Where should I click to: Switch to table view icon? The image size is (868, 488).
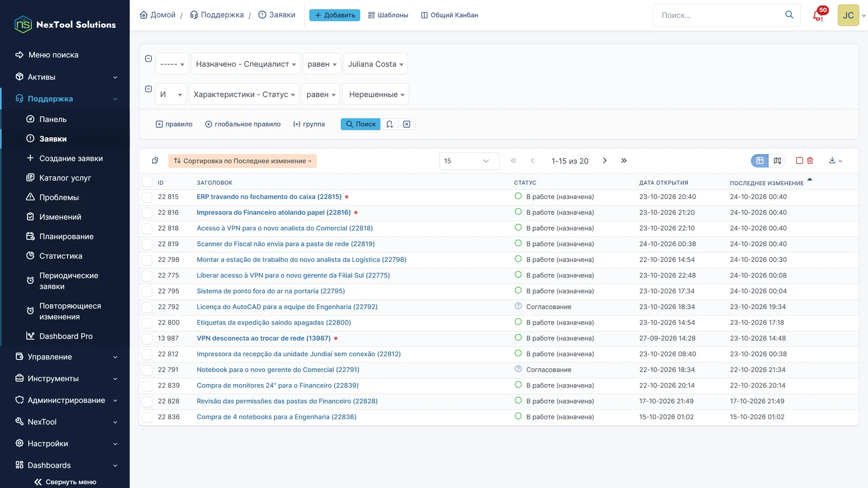[x=760, y=160]
